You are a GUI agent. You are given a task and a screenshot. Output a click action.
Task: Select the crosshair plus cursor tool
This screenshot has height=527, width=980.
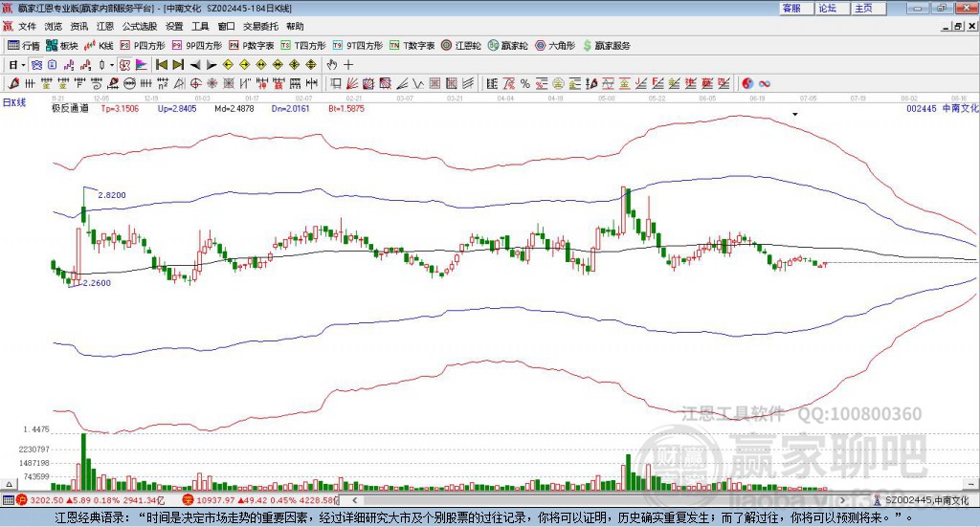pyautogui.click(x=348, y=65)
